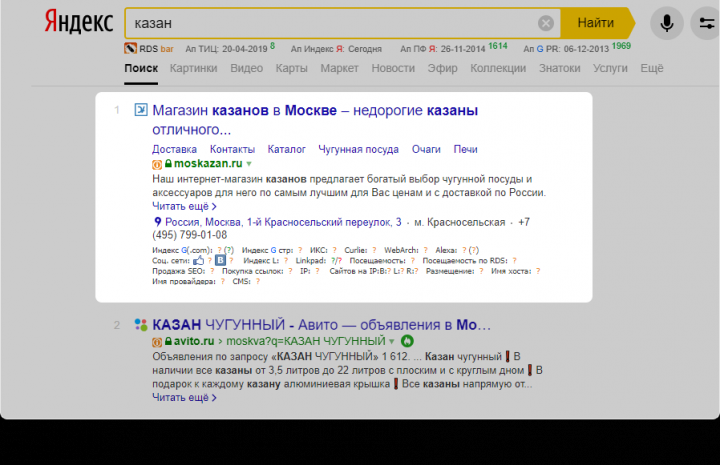Open the Доставка sitelink
This screenshot has width=720, height=465.
(x=174, y=149)
